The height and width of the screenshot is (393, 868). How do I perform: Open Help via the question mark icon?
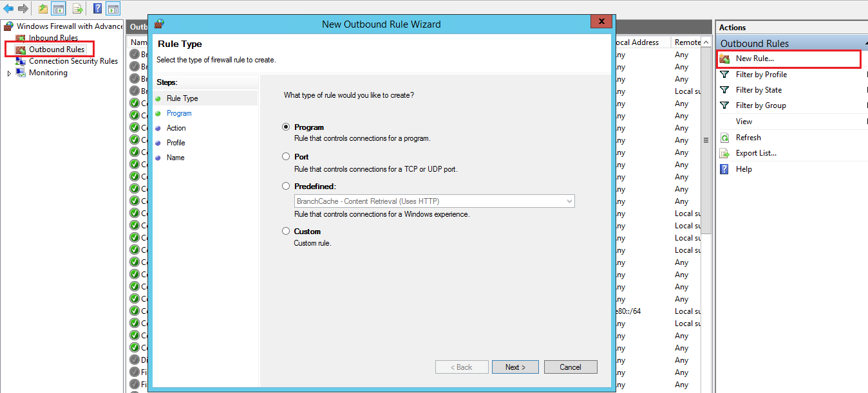coord(97,9)
